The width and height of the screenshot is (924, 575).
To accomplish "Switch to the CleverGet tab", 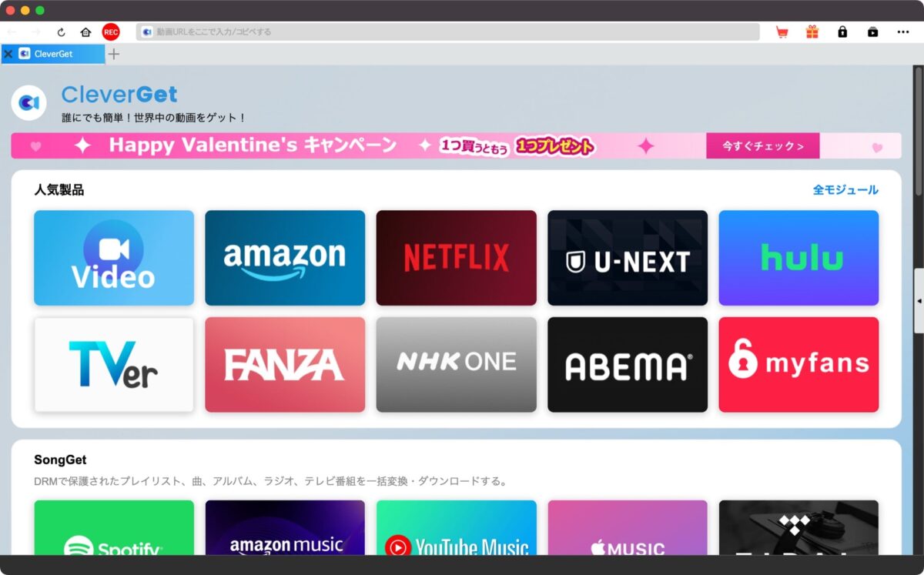I will tap(54, 54).
